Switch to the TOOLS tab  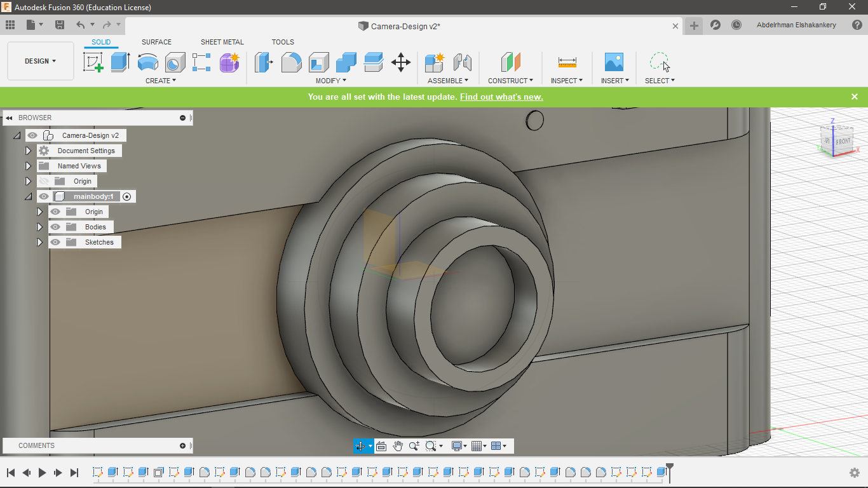(283, 42)
